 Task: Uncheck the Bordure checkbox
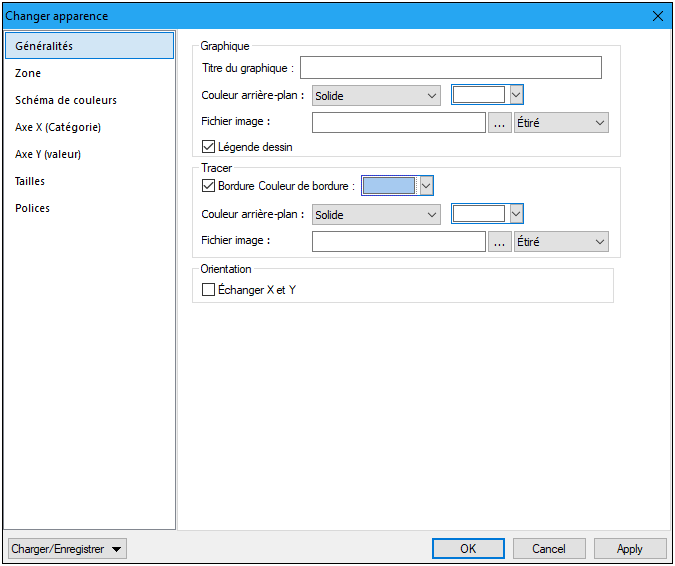tap(209, 186)
